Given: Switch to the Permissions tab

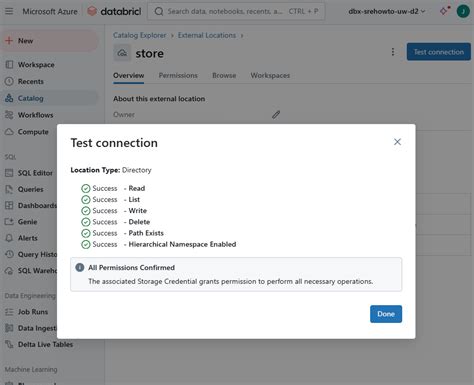Looking at the screenshot, I should (178, 75).
